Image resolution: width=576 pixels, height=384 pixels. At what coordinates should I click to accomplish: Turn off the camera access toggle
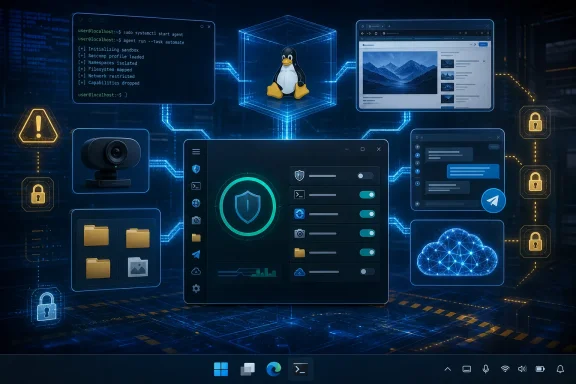coord(367,233)
